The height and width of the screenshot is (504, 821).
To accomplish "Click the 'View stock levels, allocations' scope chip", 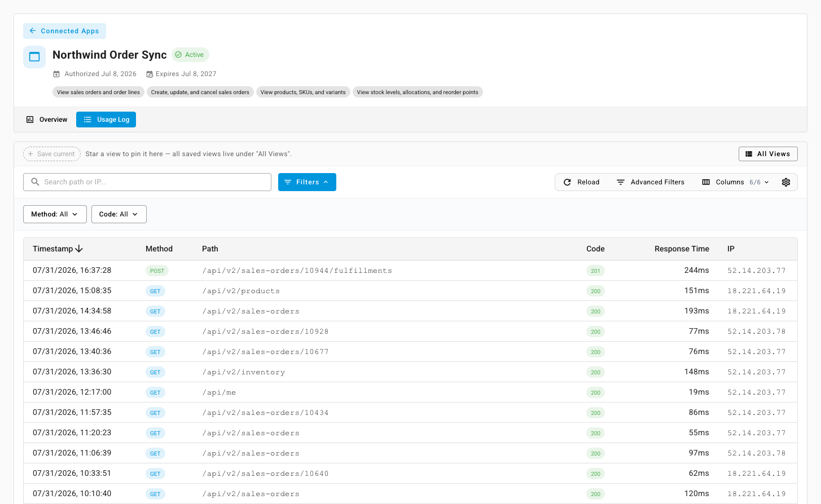I will [x=418, y=92].
